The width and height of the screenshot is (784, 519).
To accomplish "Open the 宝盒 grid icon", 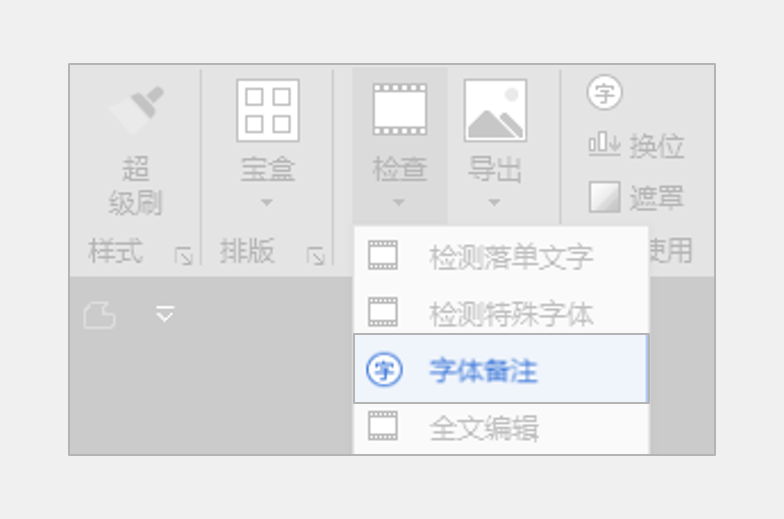I will point(268,110).
